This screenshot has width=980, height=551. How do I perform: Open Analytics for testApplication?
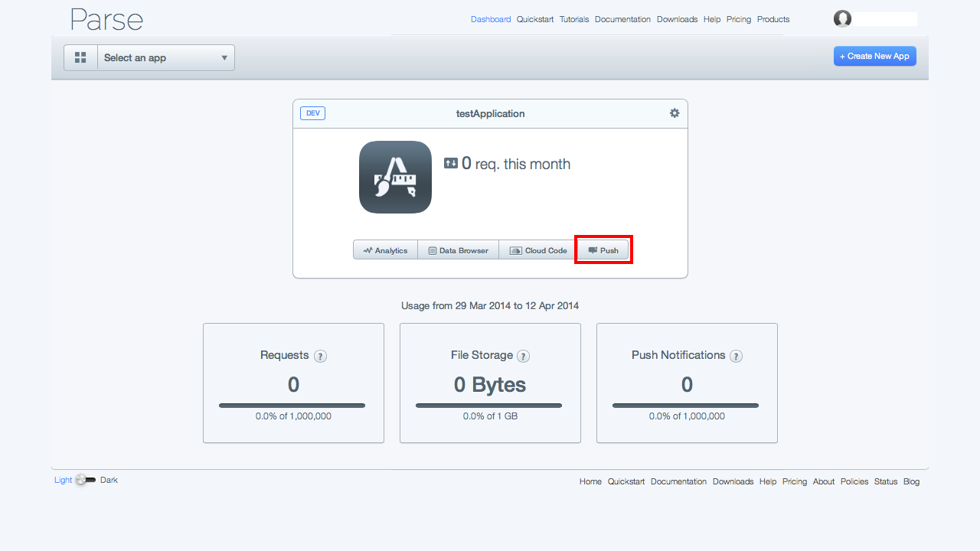[385, 250]
